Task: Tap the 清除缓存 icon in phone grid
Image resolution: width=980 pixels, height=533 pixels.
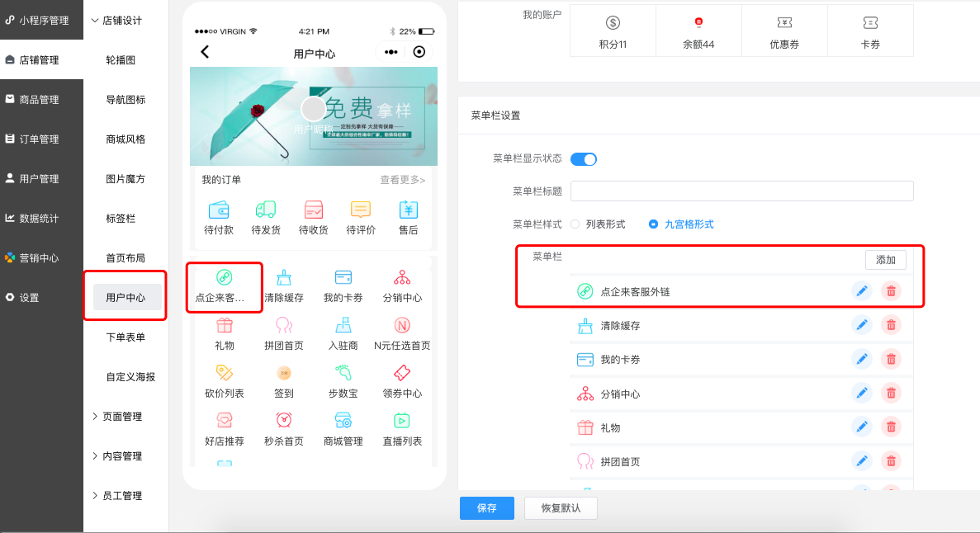Action: click(x=284, y=277)
